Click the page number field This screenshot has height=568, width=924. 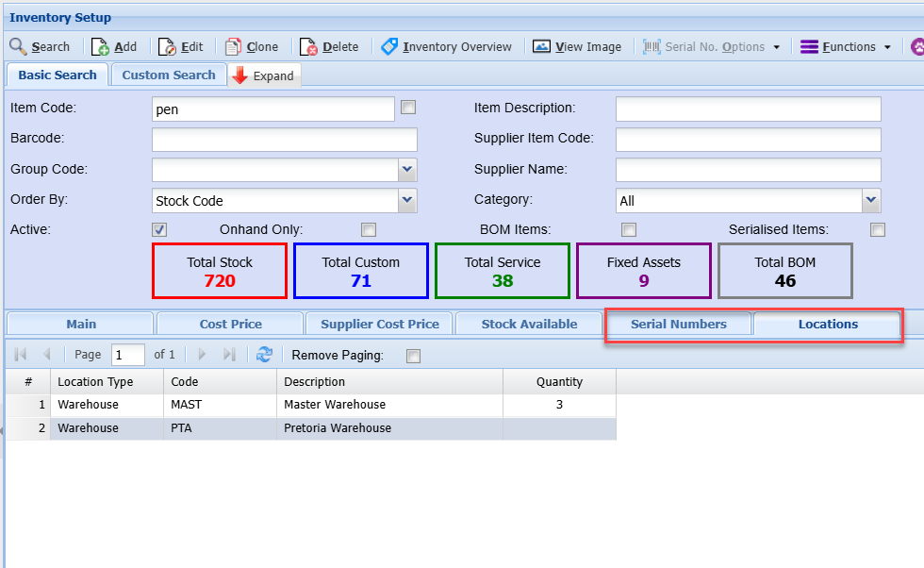tap(127, 355)
